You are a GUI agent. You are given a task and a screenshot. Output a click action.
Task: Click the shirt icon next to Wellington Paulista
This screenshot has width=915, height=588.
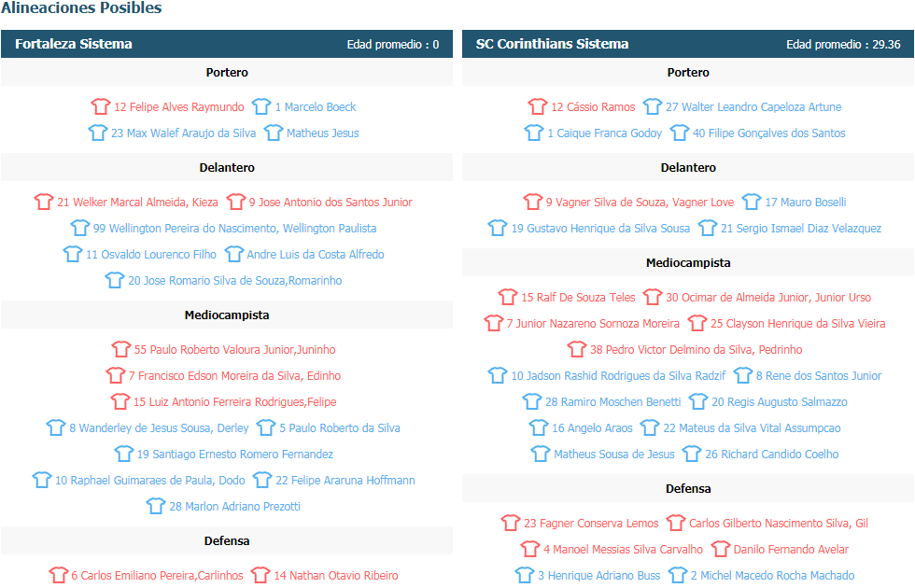(x=80, y=228)
